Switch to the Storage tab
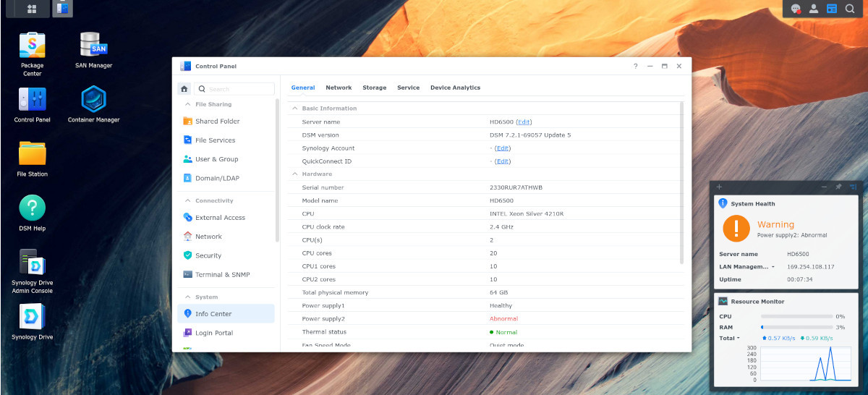868x395 pixels. (x=374, y=88)
